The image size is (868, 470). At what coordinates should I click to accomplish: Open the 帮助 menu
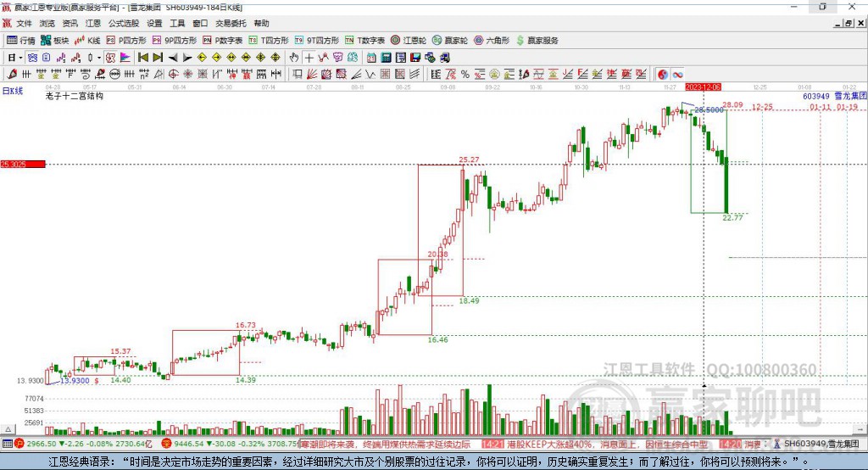(261, 23)
